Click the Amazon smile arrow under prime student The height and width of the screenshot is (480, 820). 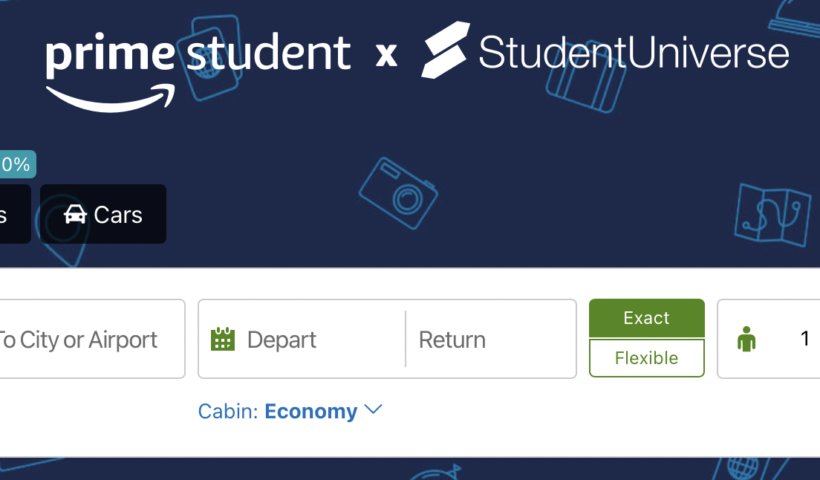(110, 97)
